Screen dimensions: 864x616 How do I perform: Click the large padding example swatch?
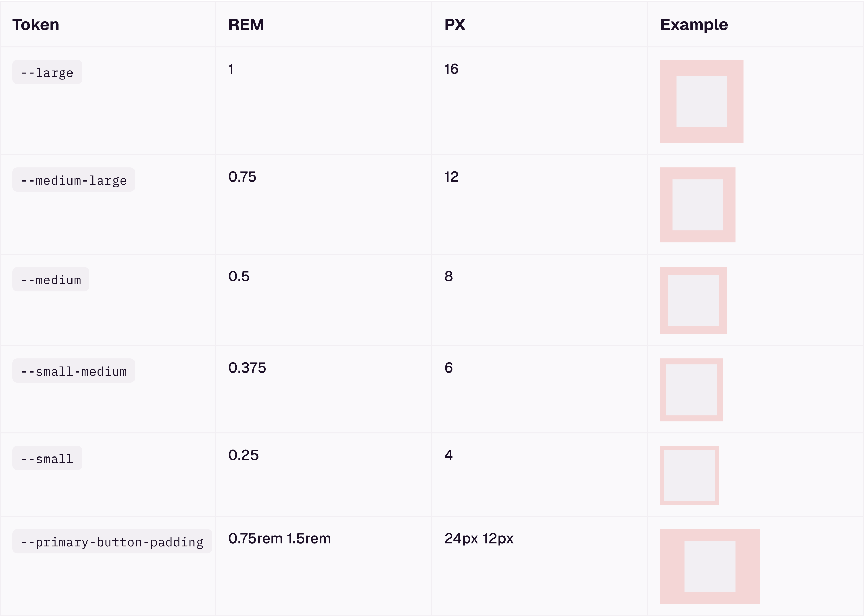(x=702, y=101)
